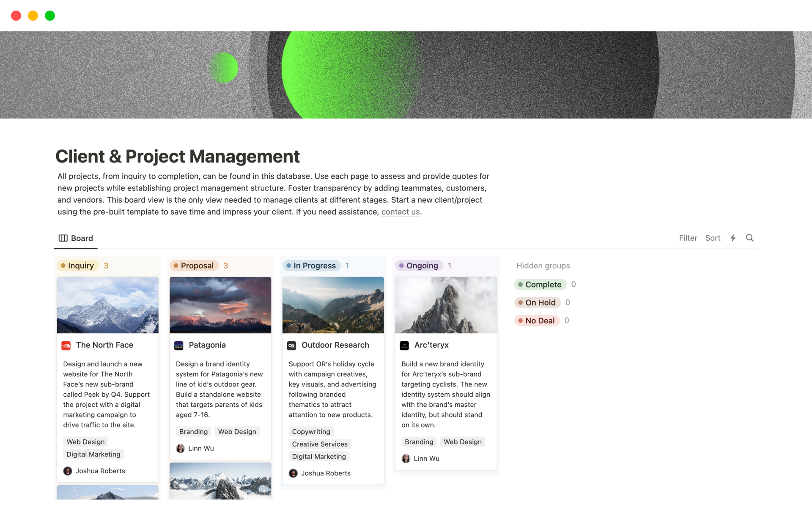Click the Board view icon
The image size is (812, 508).
tap(62, 237)
